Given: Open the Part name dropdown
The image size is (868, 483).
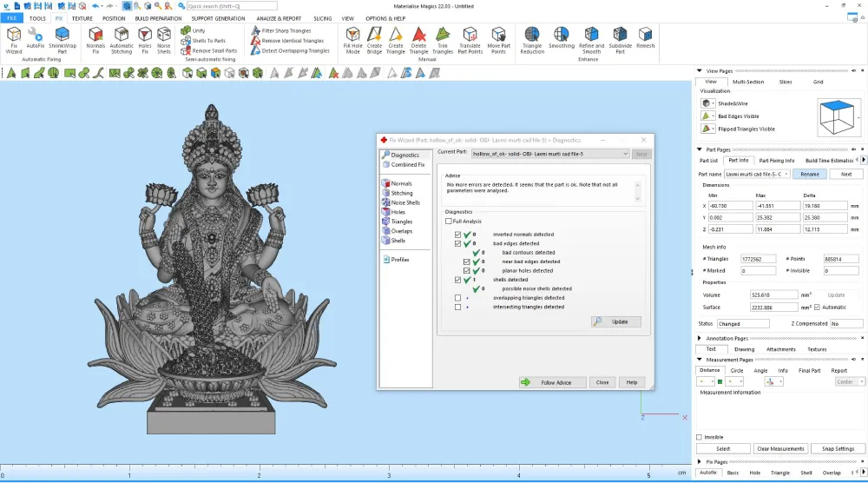Looking at the screenshot, I should click(x=786, y=174).
